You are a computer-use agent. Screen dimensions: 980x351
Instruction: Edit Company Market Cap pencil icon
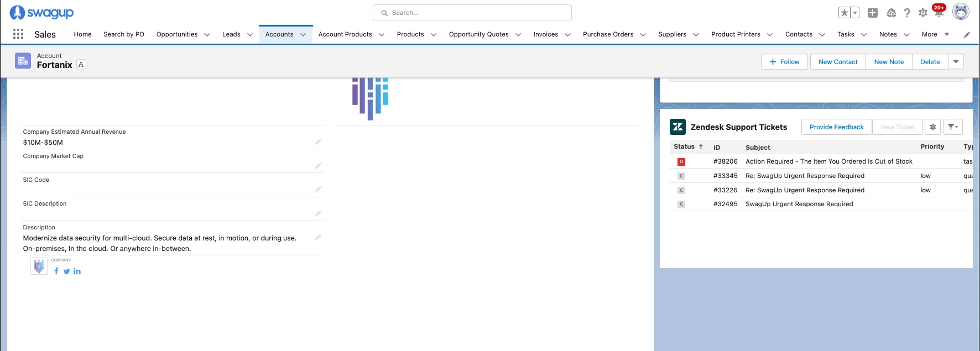click(318, 165)
